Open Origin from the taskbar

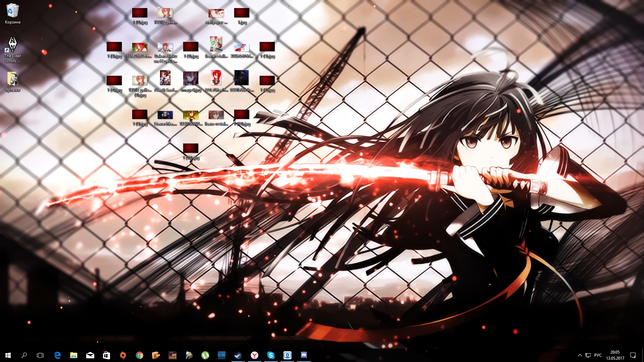123,355
